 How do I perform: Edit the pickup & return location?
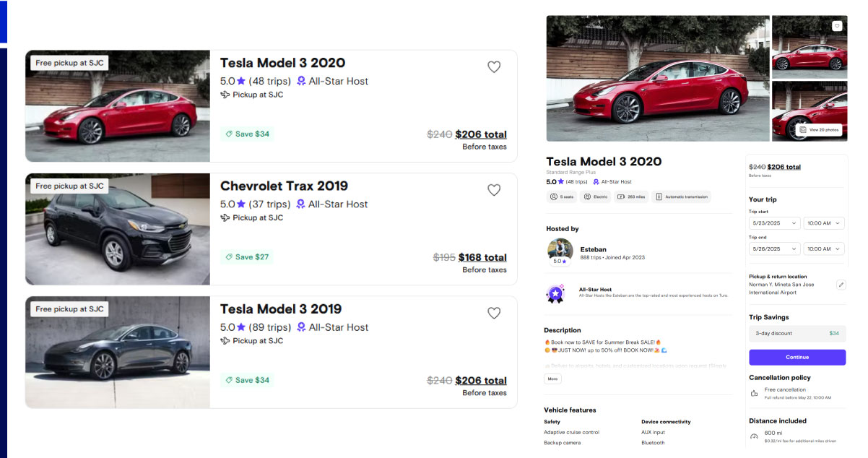click(841, 285)
